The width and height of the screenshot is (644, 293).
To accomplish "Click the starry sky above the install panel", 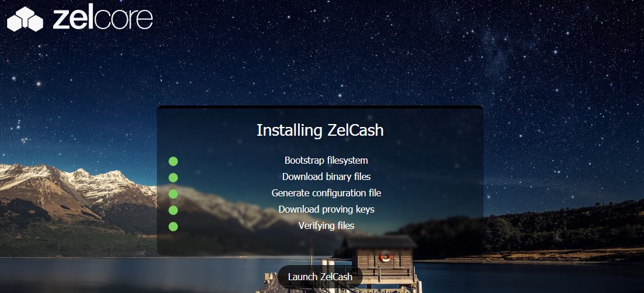I will 320,62.
